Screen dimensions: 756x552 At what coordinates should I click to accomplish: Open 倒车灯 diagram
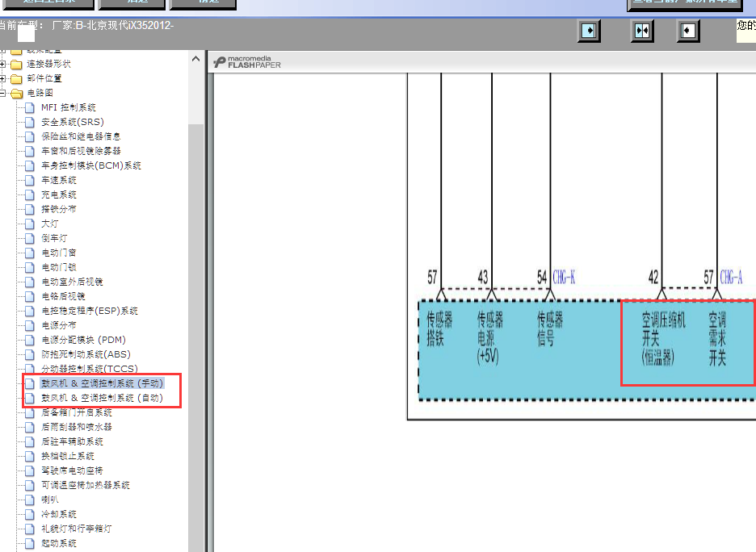click(54, 238)
